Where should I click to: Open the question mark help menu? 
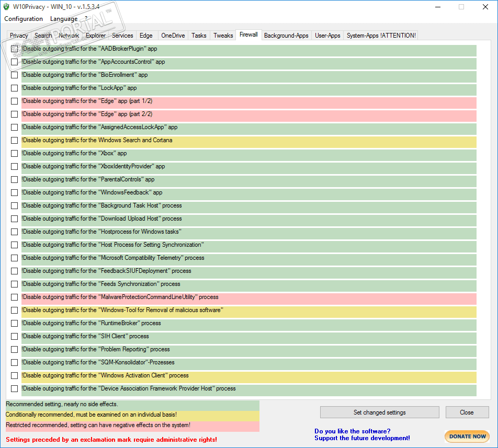click(x=86, y=19)
